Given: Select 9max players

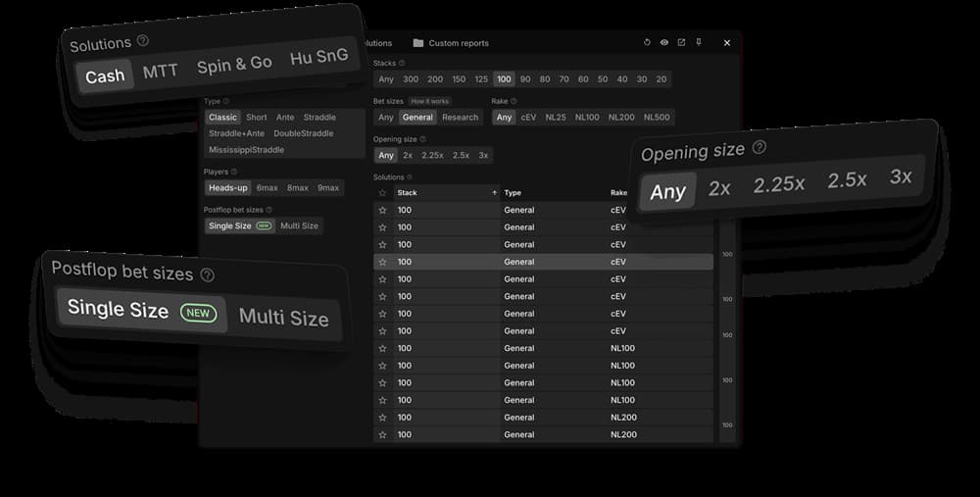Looking at the screenshot, I should (327, 187).
